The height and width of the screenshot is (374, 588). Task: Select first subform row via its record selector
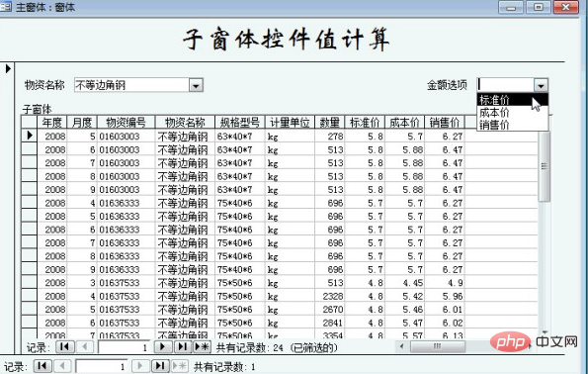point(30,136)
